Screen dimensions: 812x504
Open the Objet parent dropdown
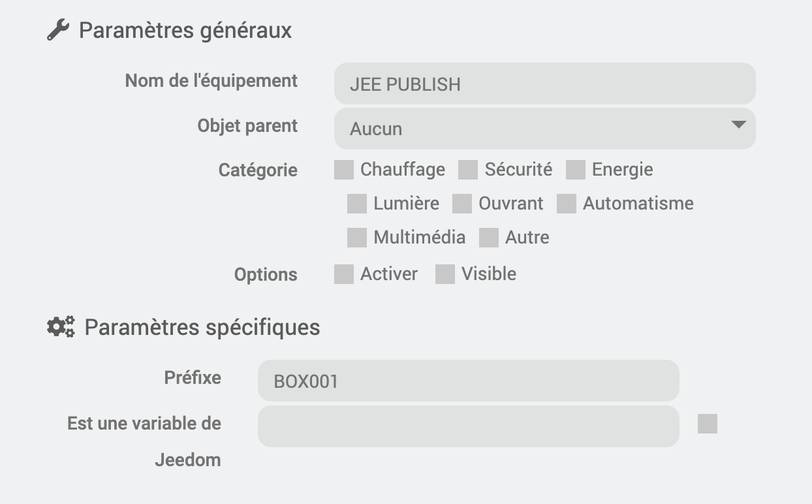coord(545,129)
